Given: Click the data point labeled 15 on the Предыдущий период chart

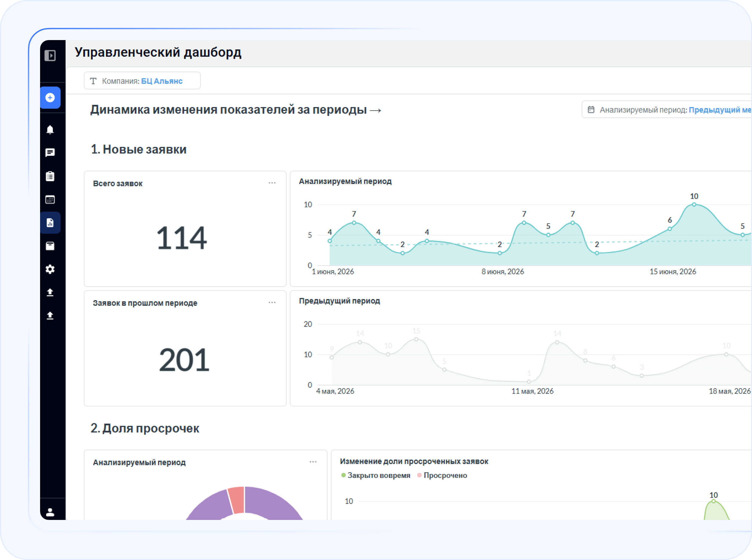Looking at the screenshot, I should point(416,339).
